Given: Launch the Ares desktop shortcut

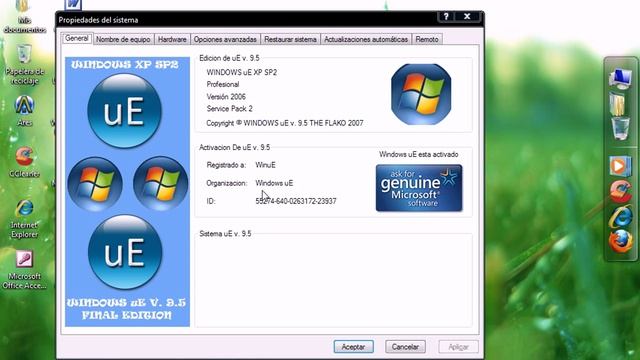Looking at the screenshot, I should pos(24,111).
